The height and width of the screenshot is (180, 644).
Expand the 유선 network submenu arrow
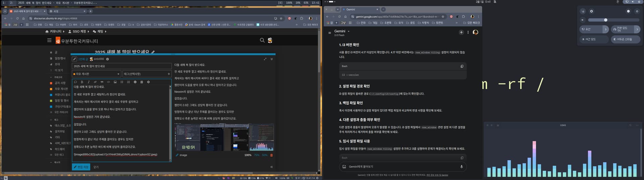pyautogui.click(x=606, y=29)
